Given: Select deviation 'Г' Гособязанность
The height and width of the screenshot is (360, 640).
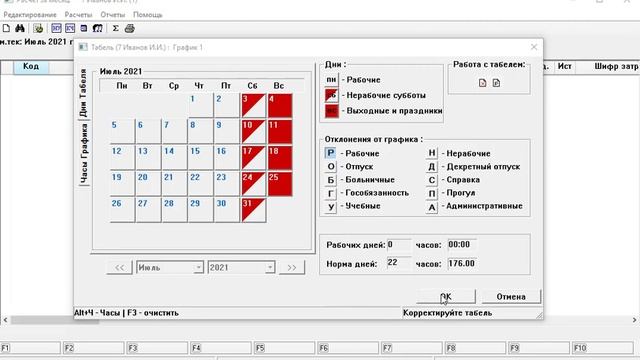Looking at the screenshot, I should click(x=330, y=193).
